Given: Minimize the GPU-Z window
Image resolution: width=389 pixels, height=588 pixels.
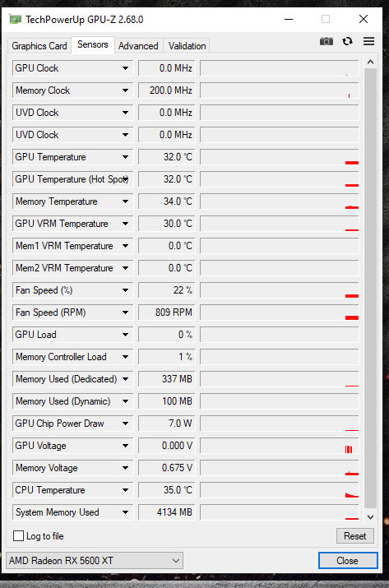Looking at the screenshot, I should [289, 19].
